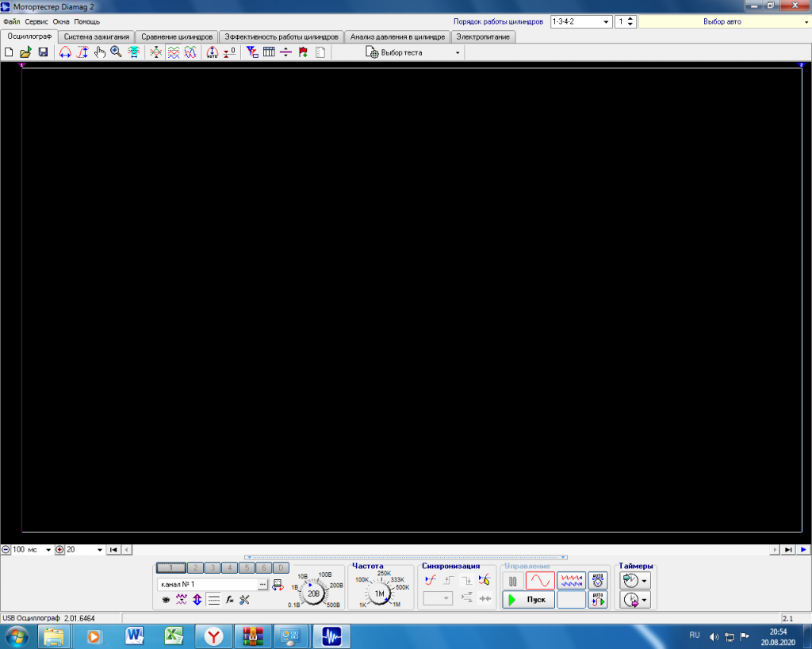Open Excel from the Windows taskbar

click(x=174, y=636)
